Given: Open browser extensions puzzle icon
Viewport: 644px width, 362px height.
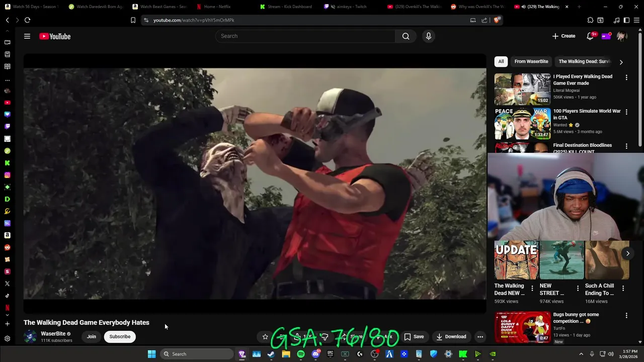Looking at the screenshot, I should [x=590, y=20].
